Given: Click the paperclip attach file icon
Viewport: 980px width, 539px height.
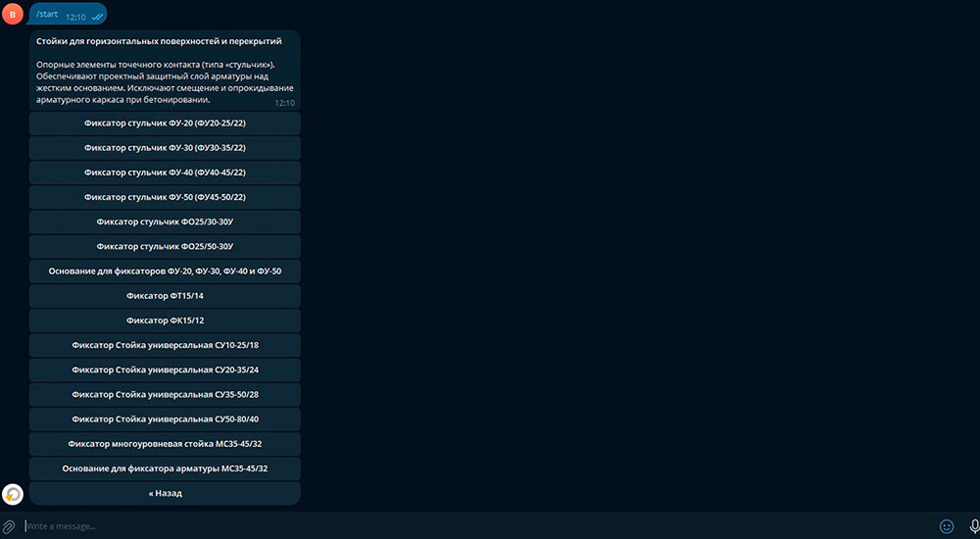Looking at the screenshot, I should tap(9, 526).
